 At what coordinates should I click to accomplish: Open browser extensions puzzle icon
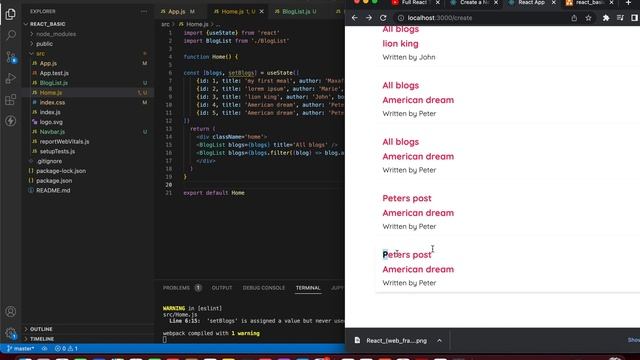point(606,18)
